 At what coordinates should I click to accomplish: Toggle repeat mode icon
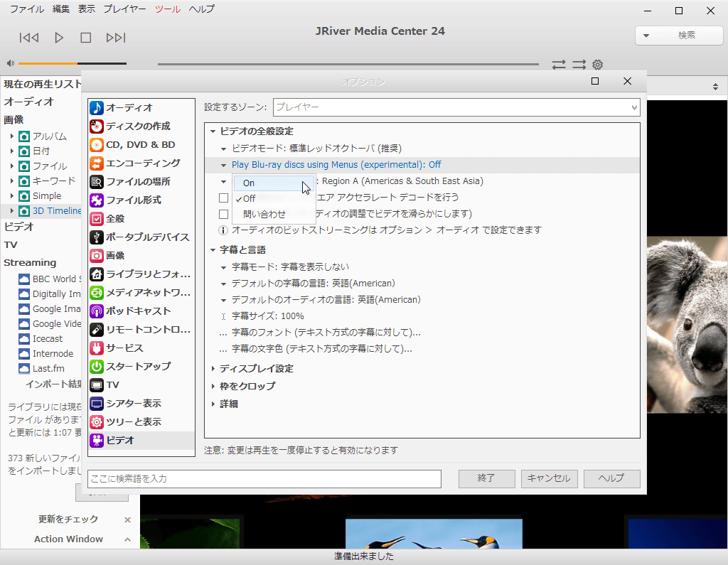click(x=559, y=65)
